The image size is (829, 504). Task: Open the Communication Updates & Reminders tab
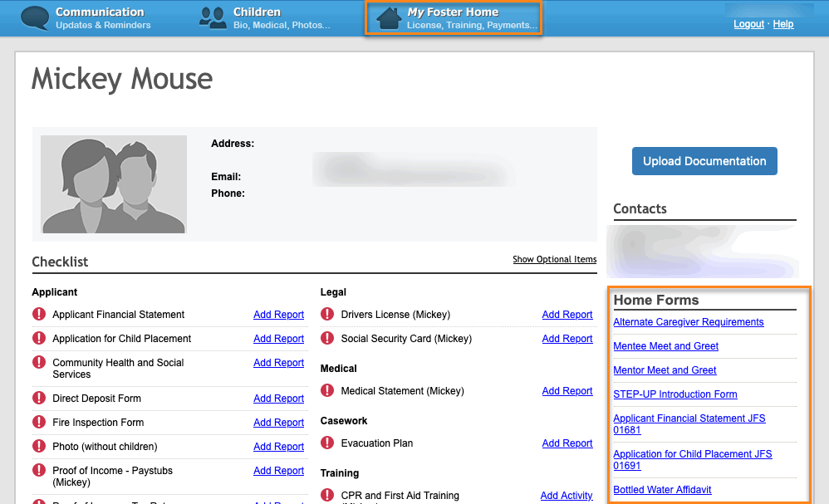(x=86, y=18)
